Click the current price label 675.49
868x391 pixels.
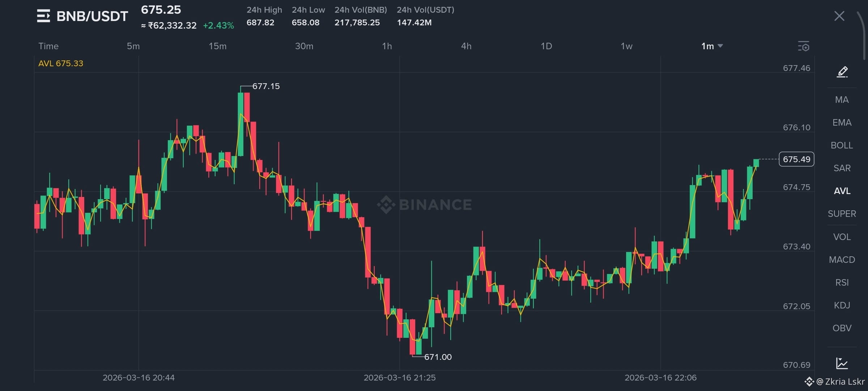tap(796, 159)
